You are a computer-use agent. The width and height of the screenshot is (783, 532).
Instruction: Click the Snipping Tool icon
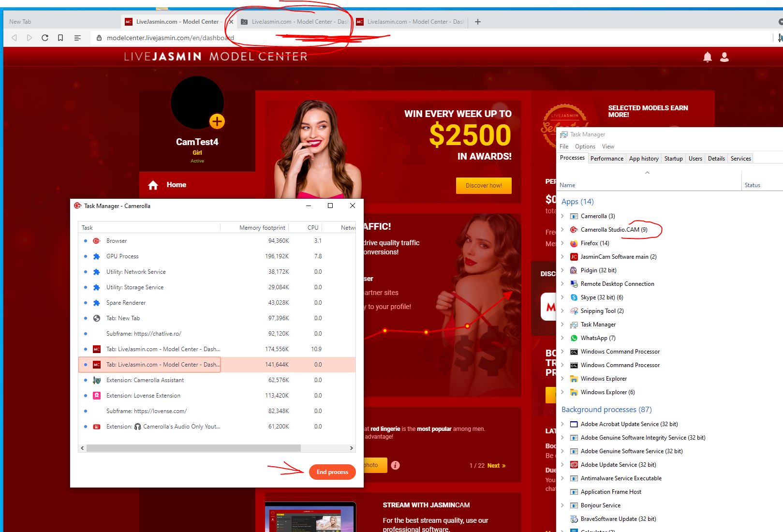click(574, 311)
